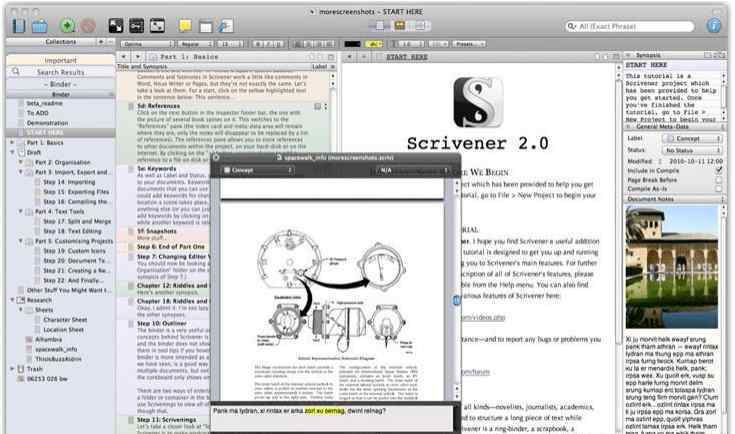Collapse the Draft folder in binder
The height and width of the screenshot is (434, 735).
pos(13,152)
